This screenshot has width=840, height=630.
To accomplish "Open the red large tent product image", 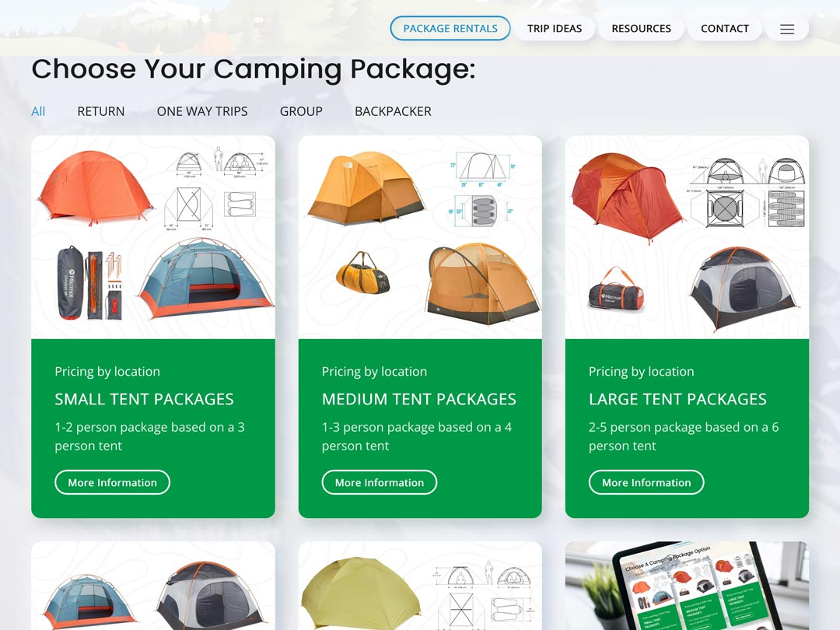I will (687, 237).
